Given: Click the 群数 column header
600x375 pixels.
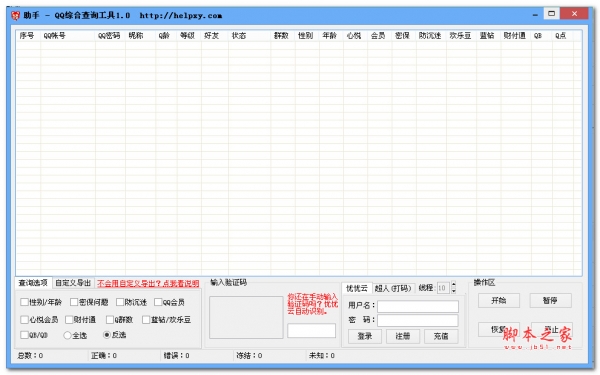Looking at the screenshot, I should tap(283, 36).
